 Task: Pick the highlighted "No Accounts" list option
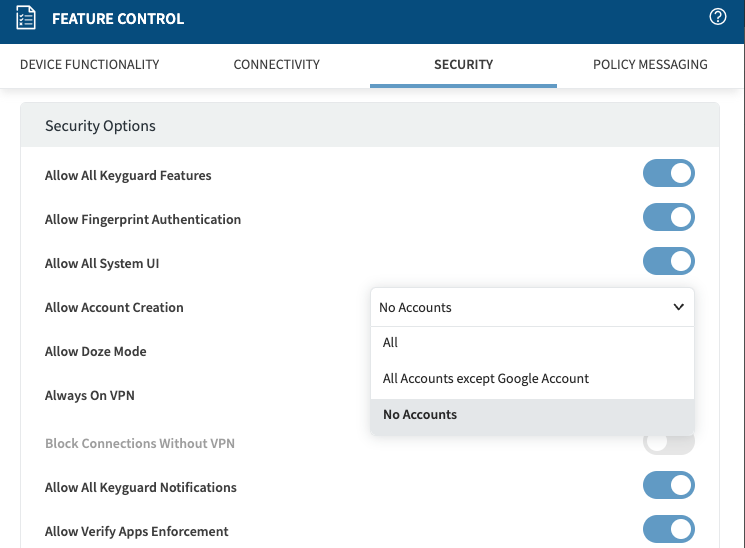tap(420, 415)
